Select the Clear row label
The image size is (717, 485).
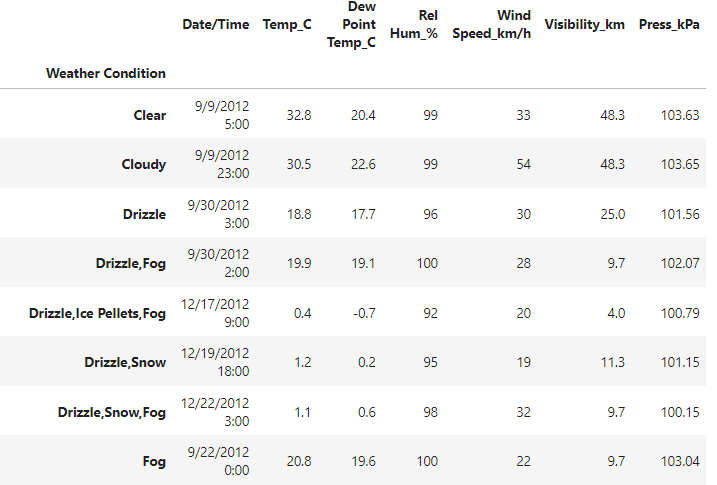(x=149, y=115)
